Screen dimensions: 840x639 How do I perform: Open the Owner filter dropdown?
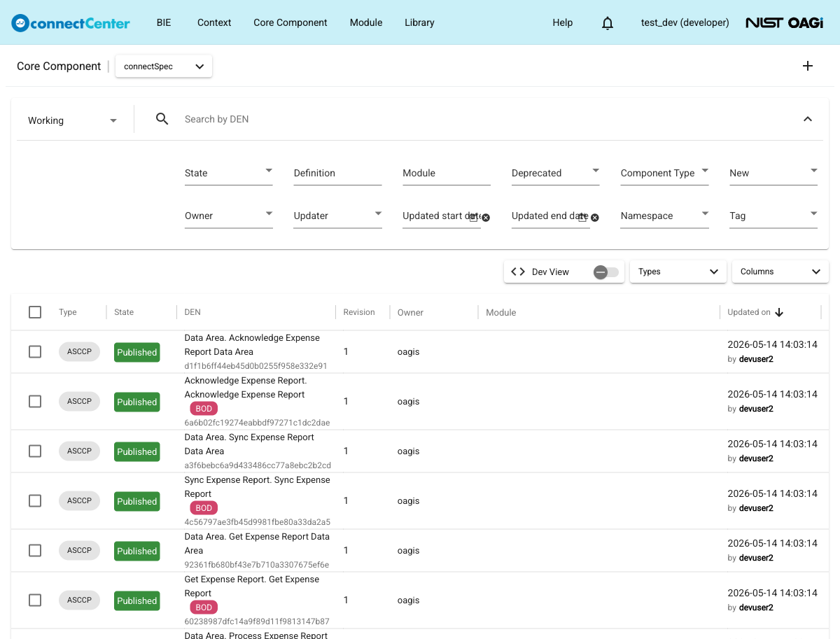[228, 216]
